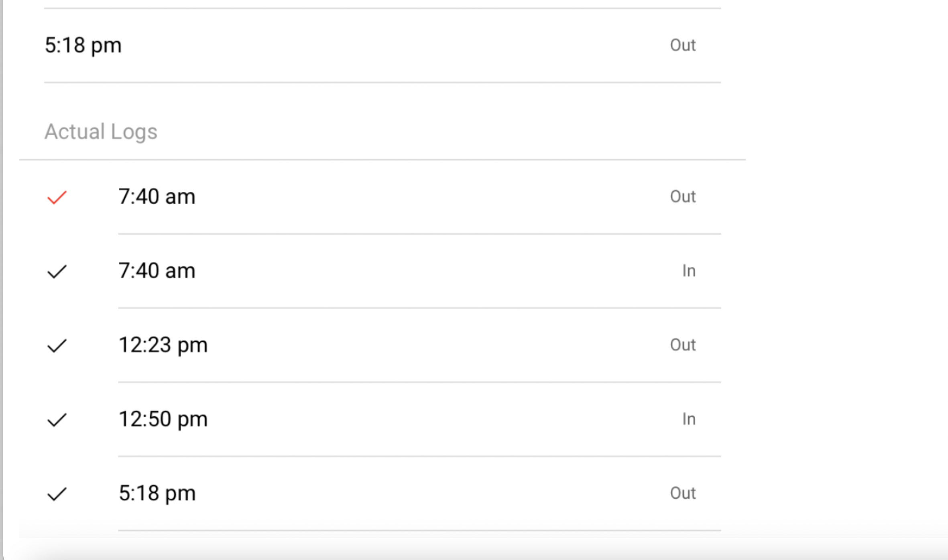The height and width of the screenshot is (560, 948).
Task: Click the 12:23 pm log time
Action: click(x=163, y=345)
